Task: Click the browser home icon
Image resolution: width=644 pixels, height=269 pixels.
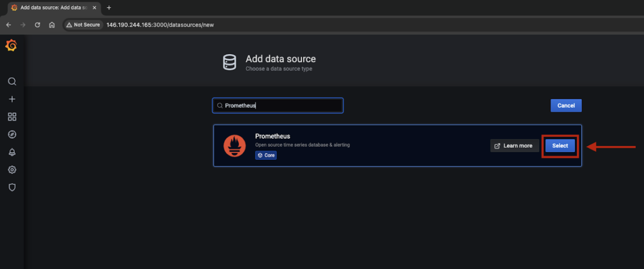Action: (x=52, y=25)
